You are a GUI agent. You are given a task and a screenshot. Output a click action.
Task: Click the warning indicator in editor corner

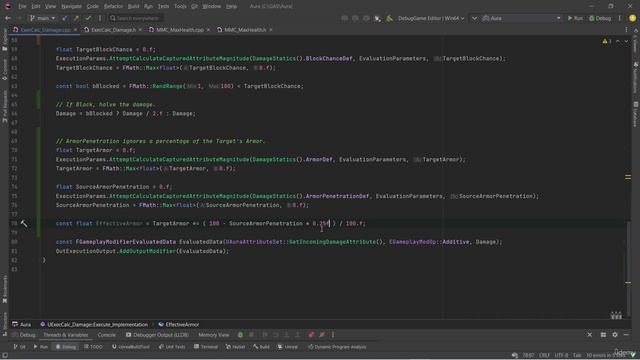[x=607, y=41]
